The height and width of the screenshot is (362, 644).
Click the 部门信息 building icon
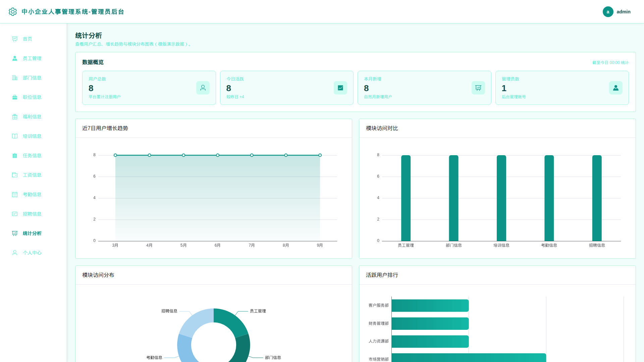point(15,78)
